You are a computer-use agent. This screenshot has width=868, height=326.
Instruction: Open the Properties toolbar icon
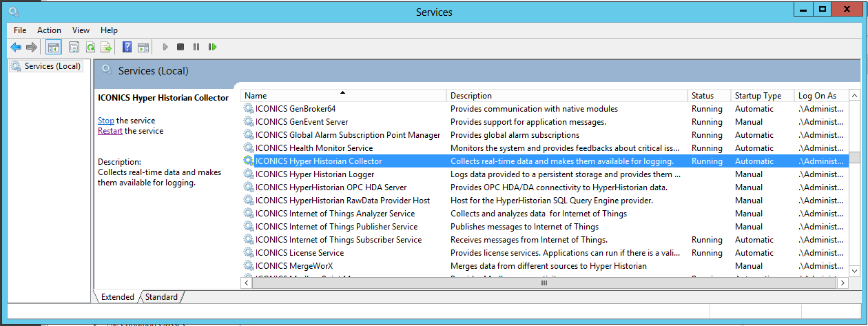(x=74, y=48)
